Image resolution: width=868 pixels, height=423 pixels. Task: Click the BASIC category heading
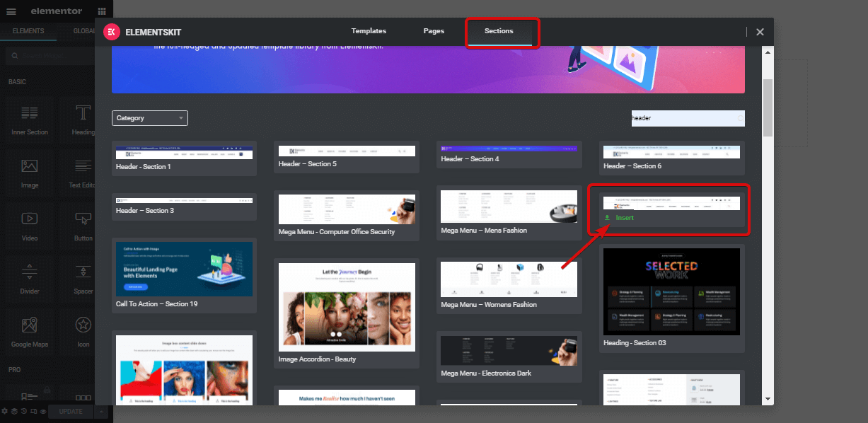[x=18, y=82]
